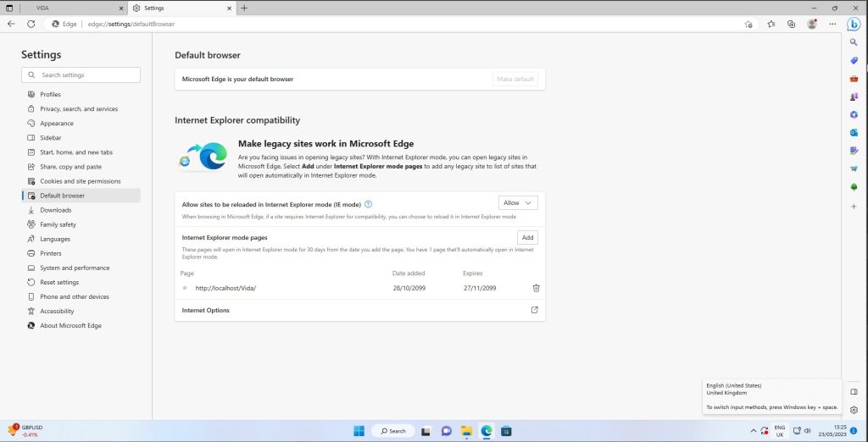
Task: Open a new tab with plus button
Action: [x=244, y=8]
